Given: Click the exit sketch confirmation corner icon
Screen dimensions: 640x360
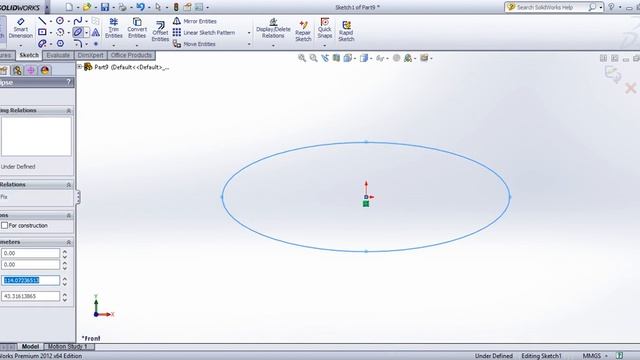Looking at the screenshot, I should [x=612, y=74].
